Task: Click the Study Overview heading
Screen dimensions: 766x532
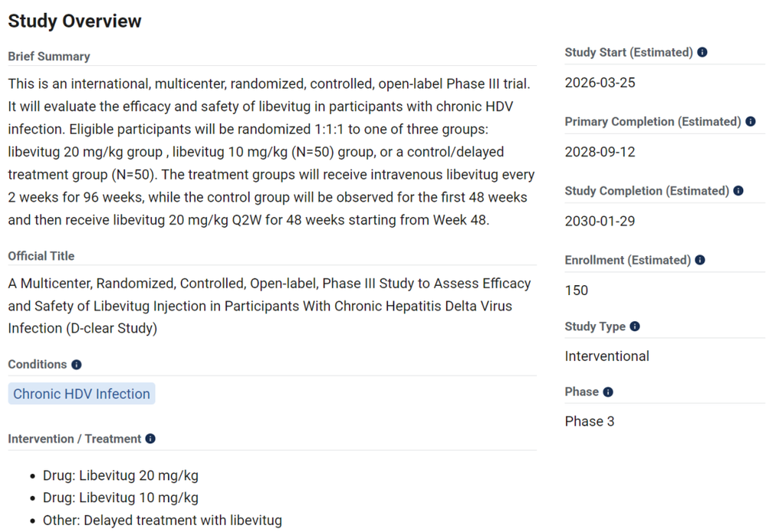Action: click(74, 21)
